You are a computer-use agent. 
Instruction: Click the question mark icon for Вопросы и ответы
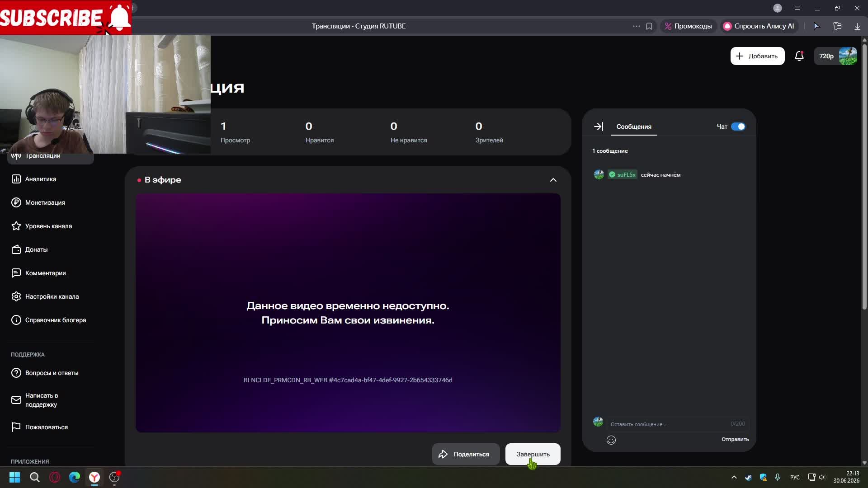tap(16, 373)
